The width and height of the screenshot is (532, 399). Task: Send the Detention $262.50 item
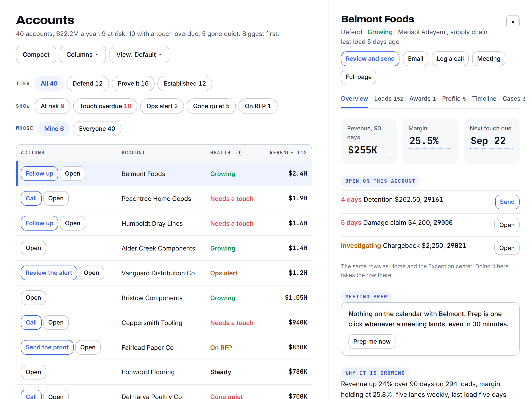click(x=507, y=202)
